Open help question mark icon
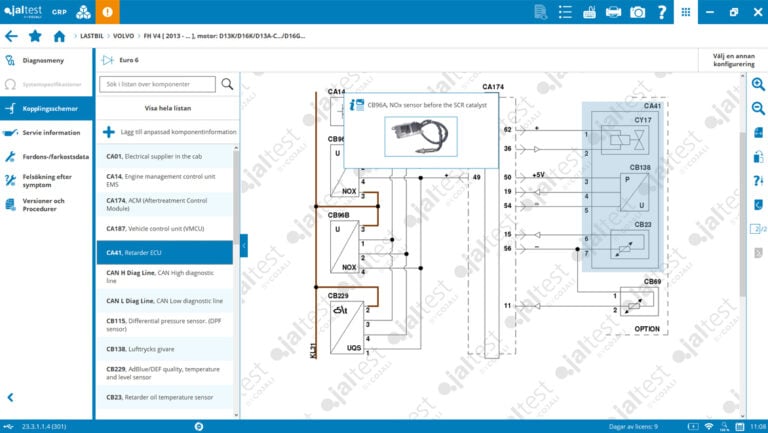 (x=662, y=12)
